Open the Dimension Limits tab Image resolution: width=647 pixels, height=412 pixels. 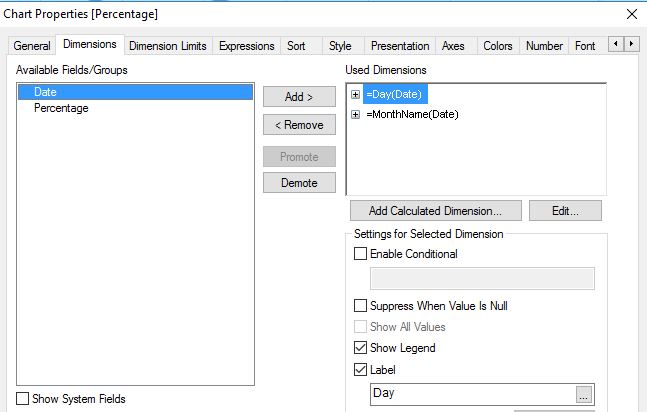click(x=168, y=46)
